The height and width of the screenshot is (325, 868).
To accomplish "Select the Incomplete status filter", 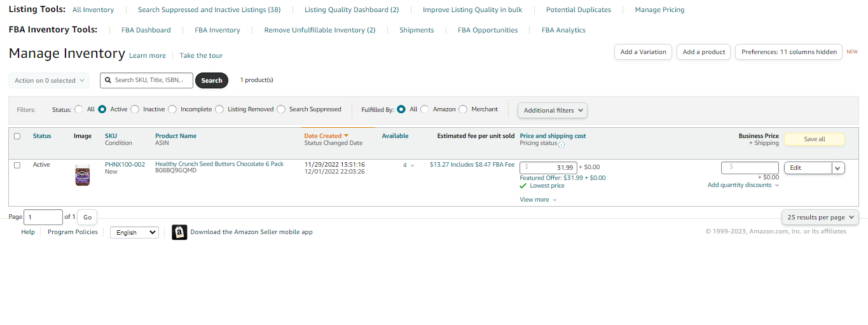I will pyautogui.click(x=172, y=109).
